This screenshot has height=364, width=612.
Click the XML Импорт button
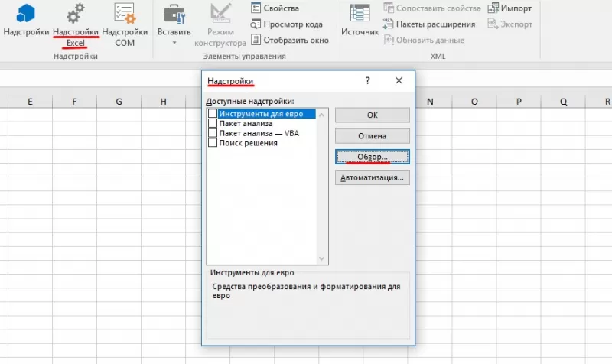pos(509,8)
